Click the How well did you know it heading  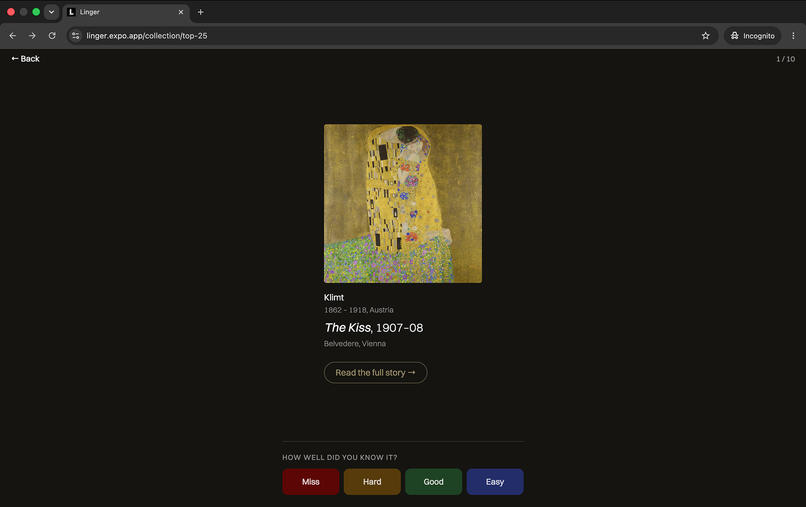340,457
